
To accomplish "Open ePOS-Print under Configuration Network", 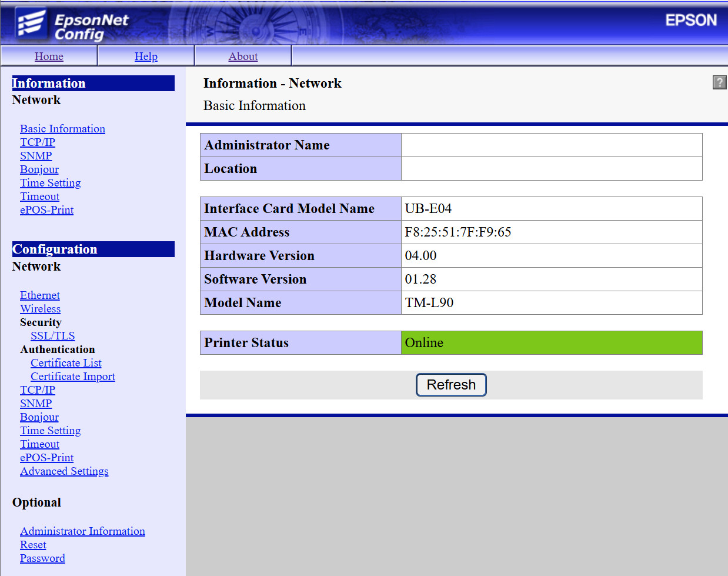I will [x=46, y=458].
